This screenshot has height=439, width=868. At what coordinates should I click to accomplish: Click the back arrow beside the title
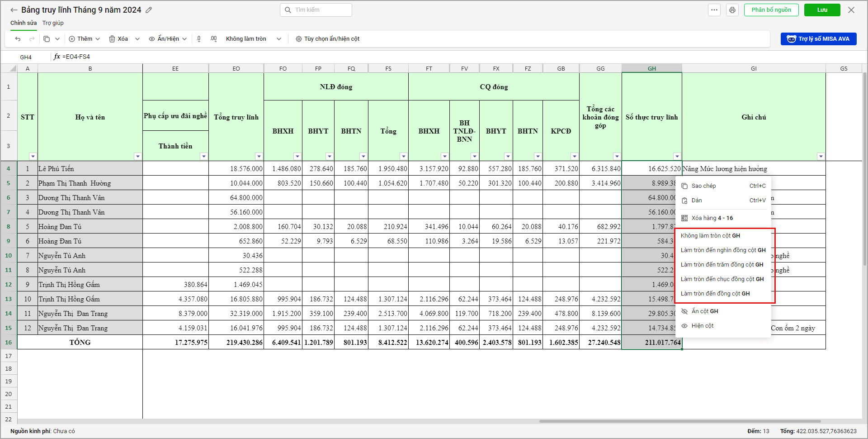click(x=14, y=10)
